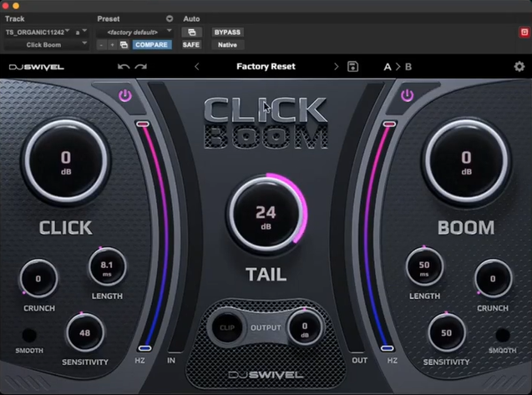The image size is (532, 395).
Task: Click the Track header label
Action: click(14, 18)
